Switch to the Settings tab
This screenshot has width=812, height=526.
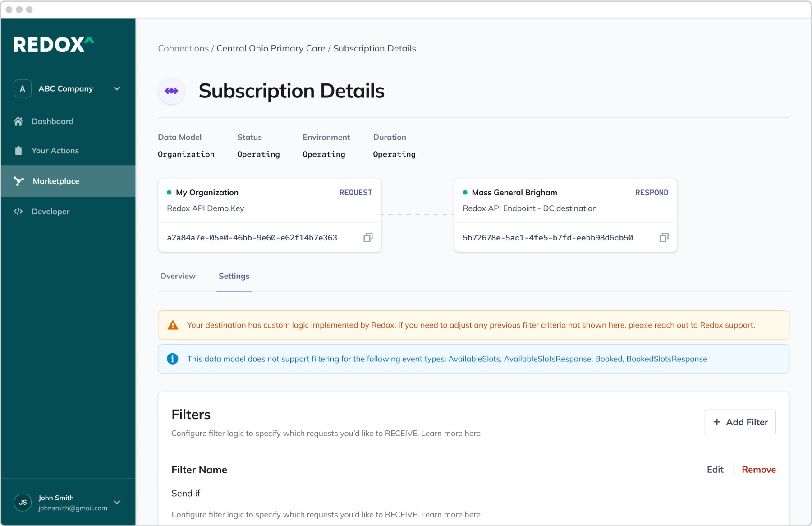(x=234, y=276)
